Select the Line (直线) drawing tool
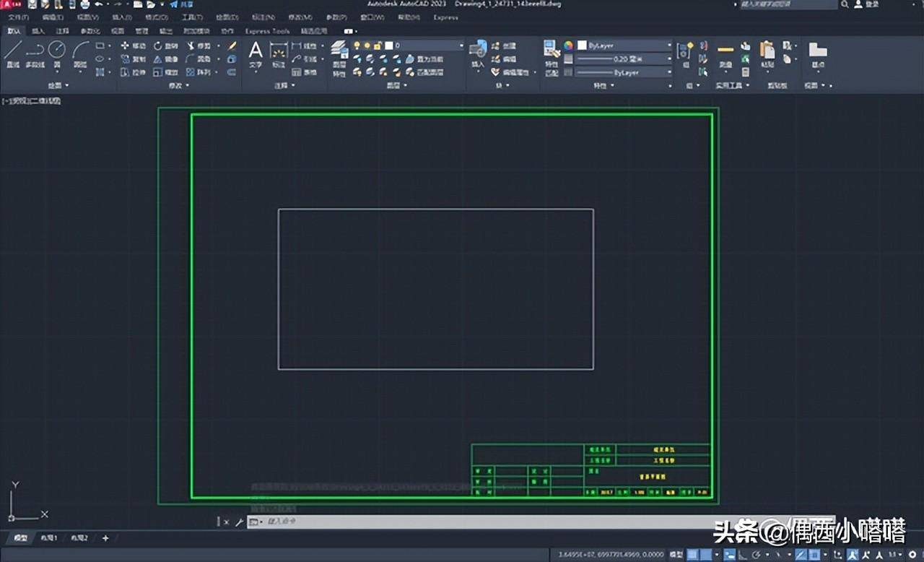The width and height of the screenshot is (924, 562). [x=12, y=55]
